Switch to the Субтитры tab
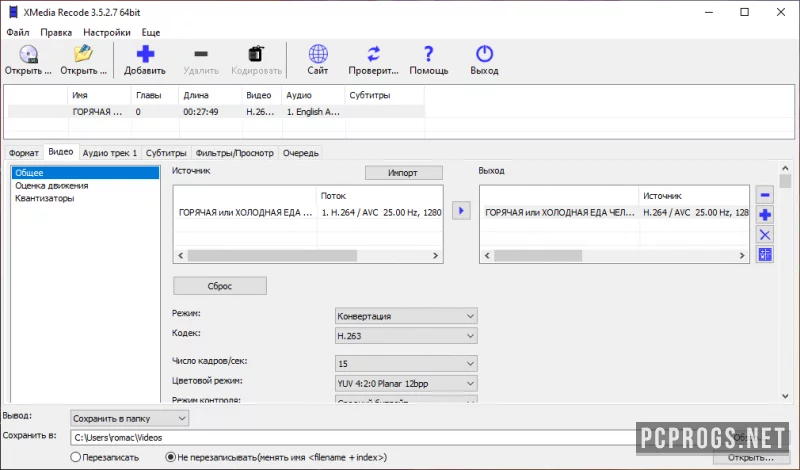The height and width of the screenshot is (470, 800). point(166,153)
